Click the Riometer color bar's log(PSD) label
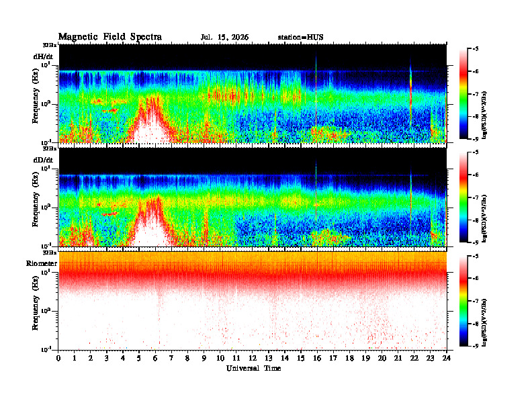The width and height of the screenshot is (532, 411). (x=485, y=322)
